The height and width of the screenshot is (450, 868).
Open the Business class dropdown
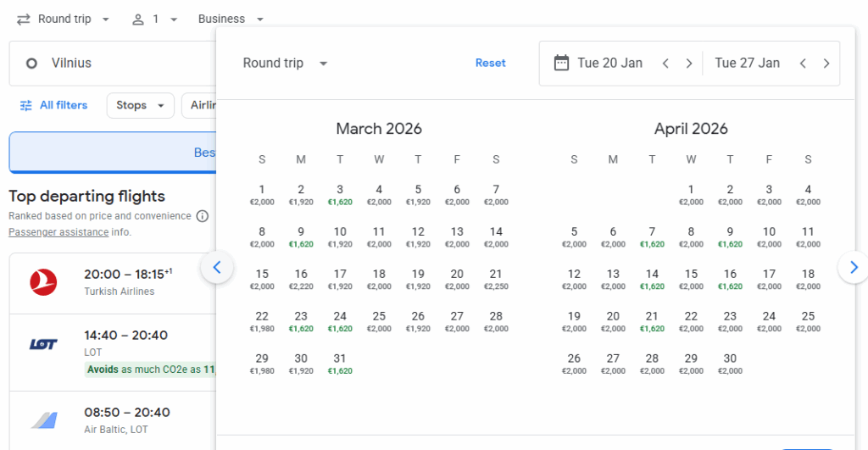click(231, 19)
